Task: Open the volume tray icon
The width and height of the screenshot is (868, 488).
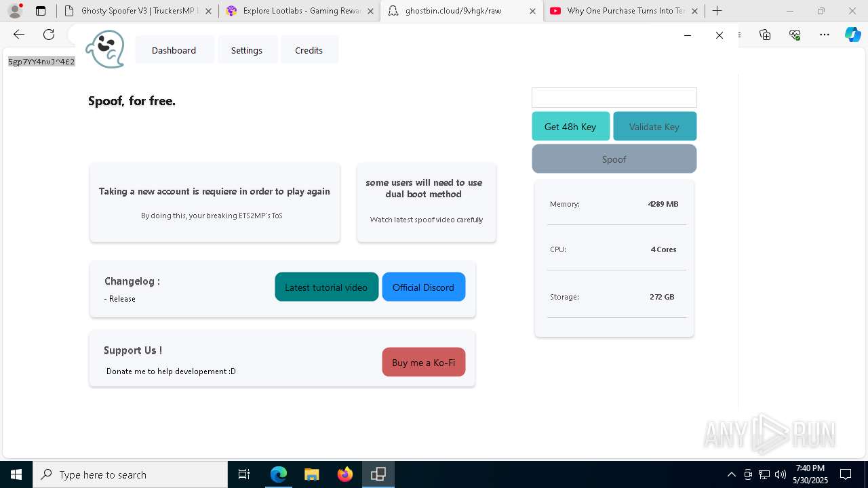Action: pyautogui.click(x=781, y=474)
